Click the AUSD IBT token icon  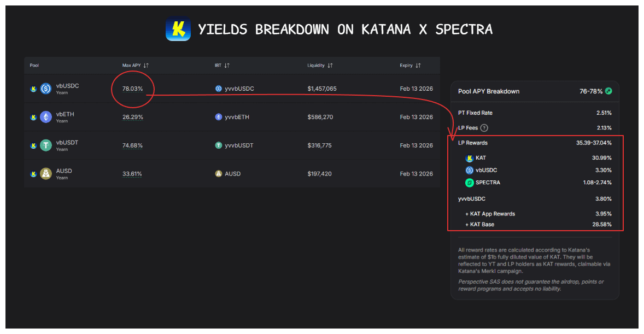[x=219, y=174]
